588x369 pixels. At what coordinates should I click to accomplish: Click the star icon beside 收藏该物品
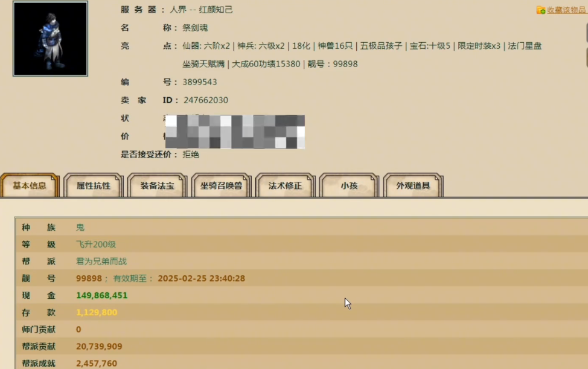click(x=541, y=10)
